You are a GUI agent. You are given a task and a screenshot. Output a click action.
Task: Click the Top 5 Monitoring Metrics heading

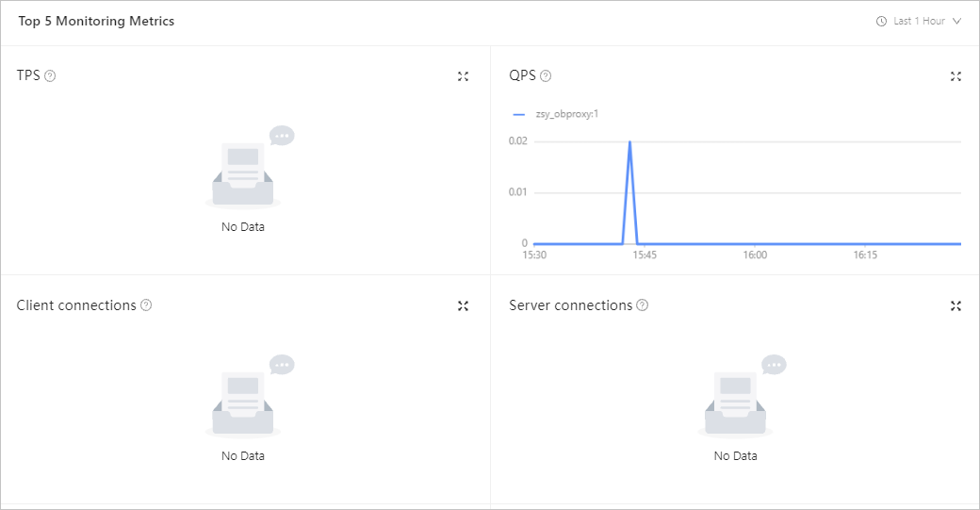point(96,21)
